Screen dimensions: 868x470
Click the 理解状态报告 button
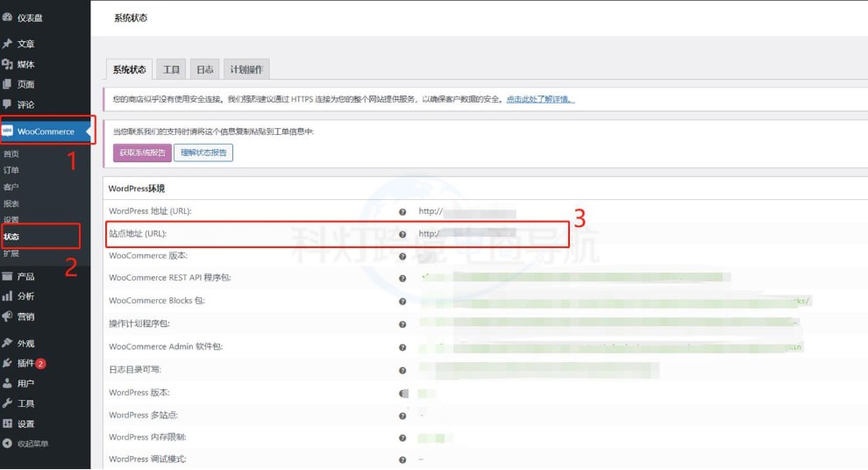[203, 153]
